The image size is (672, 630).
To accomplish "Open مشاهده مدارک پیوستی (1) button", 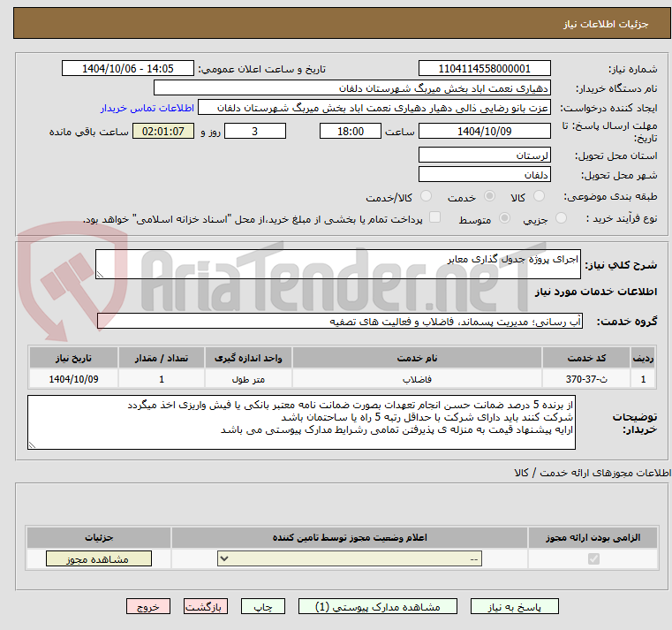I will (x=378, y=607).
